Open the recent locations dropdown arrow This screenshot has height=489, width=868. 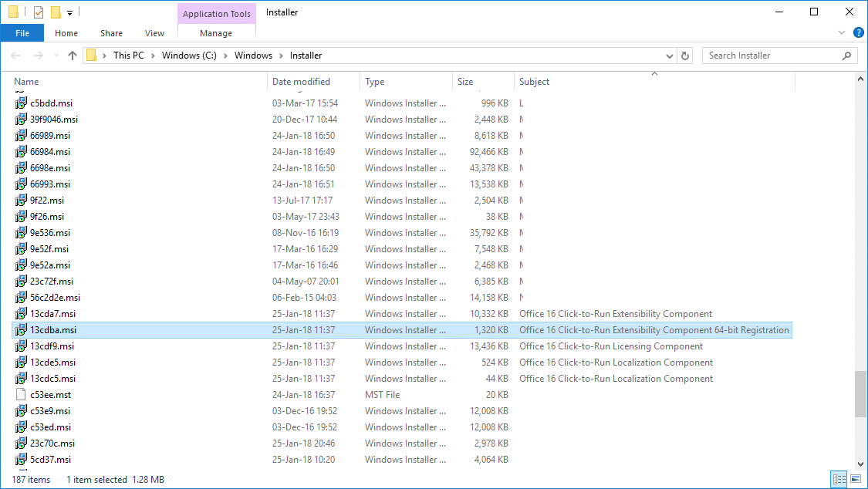pos(56,56)
